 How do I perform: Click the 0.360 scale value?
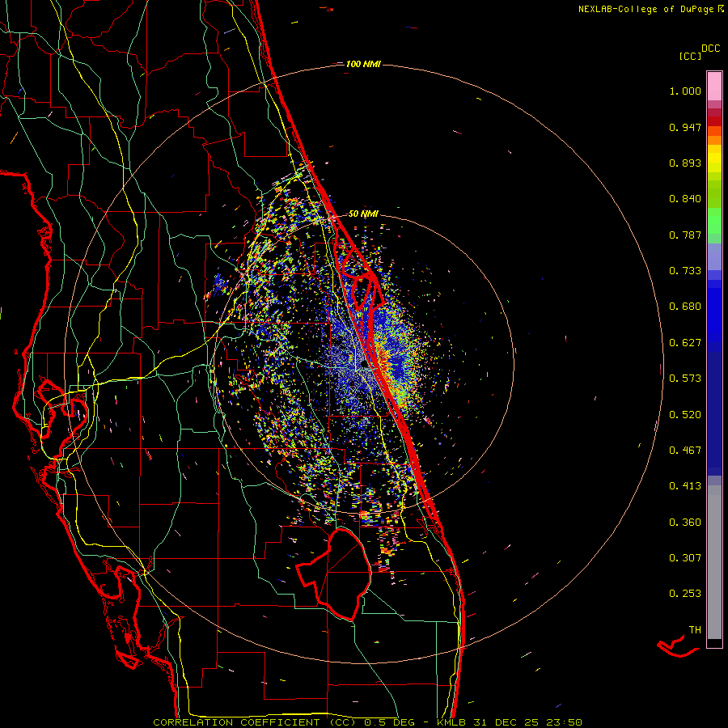tap(685, 523)
